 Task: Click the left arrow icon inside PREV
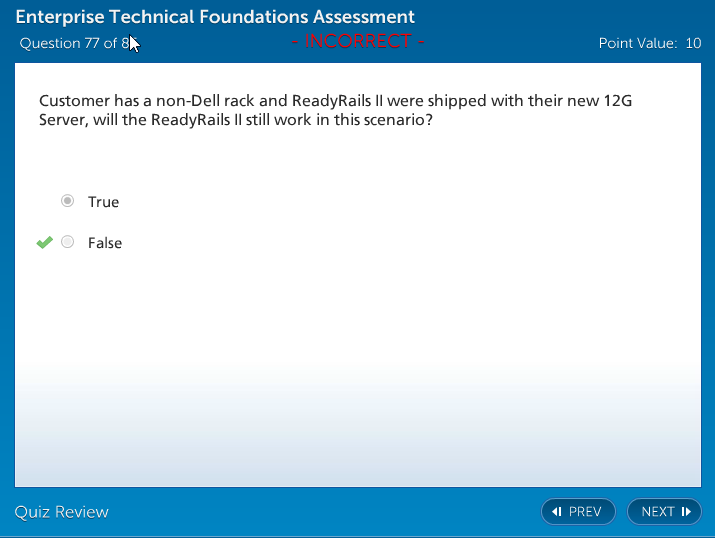pyautogui.click(x=557, y=512)
